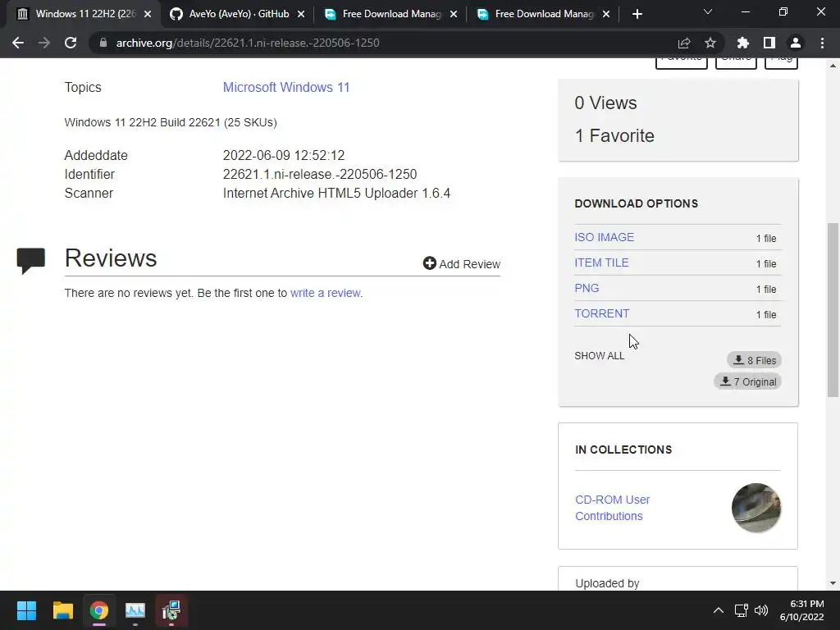This screenshot has width=840, height=630.
Task: Open the volume control in the tray
Action: pos(760,610)
